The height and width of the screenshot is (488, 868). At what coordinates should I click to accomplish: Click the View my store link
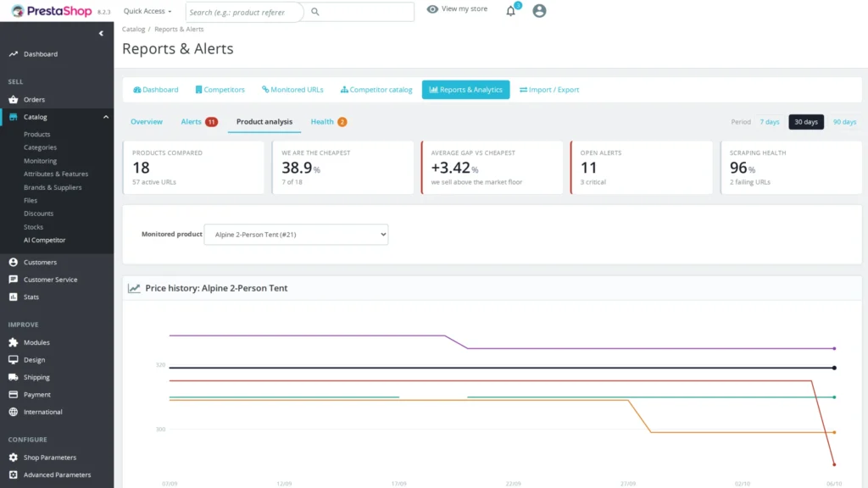(465, 8)
